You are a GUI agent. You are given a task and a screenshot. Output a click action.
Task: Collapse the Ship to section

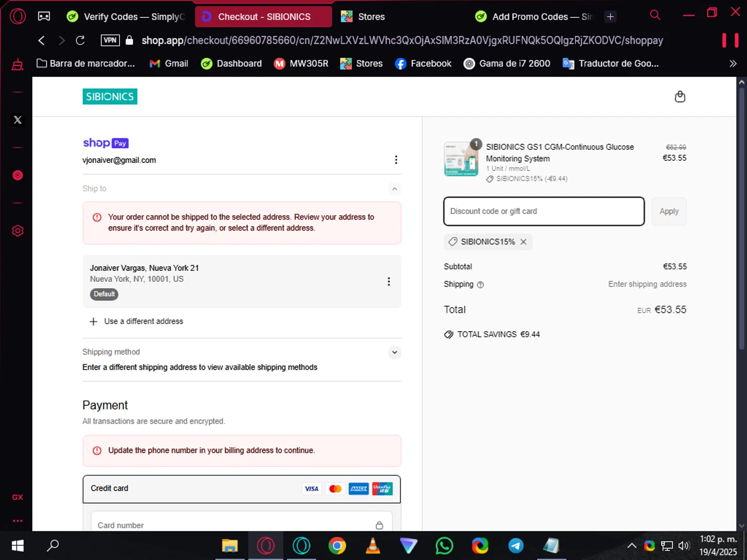pyautogui.click(x=394, y=189)
